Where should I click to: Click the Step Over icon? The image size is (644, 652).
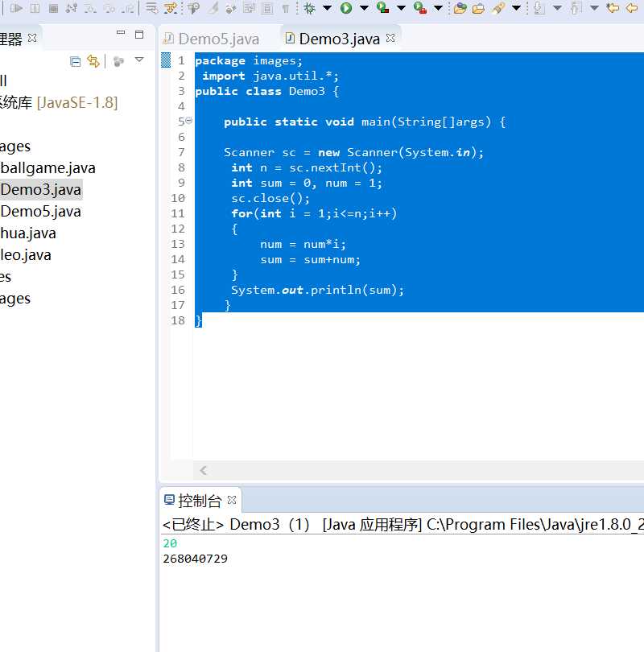point(109,8)
